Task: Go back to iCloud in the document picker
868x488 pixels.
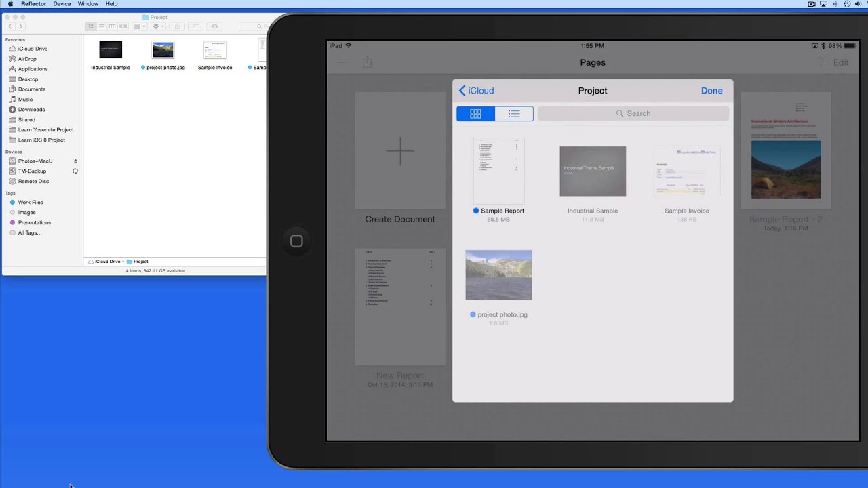Action: [476, 91]
